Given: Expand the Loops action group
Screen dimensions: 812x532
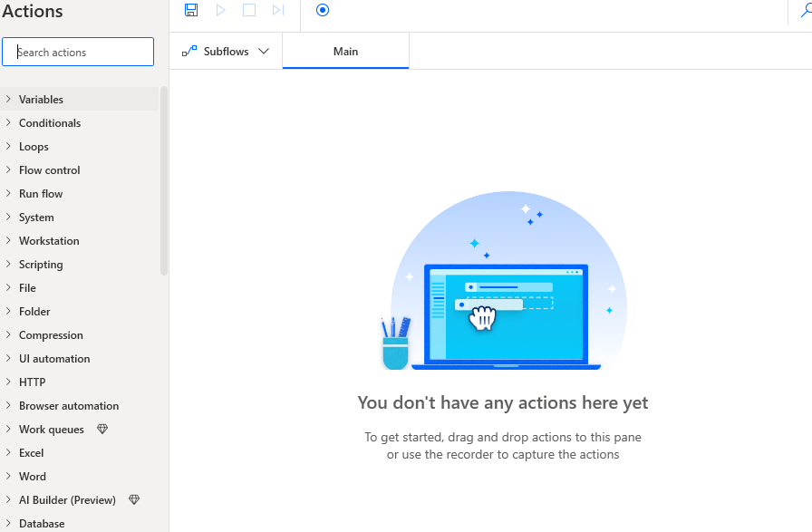Looking at the screenshot, I should pos(34,147).
